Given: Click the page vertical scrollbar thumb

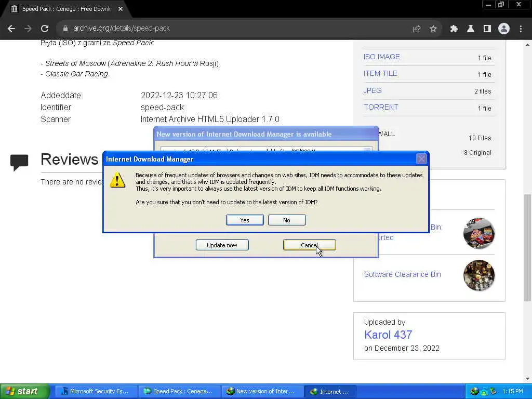Looking at the screenshot, I should 528,248.
